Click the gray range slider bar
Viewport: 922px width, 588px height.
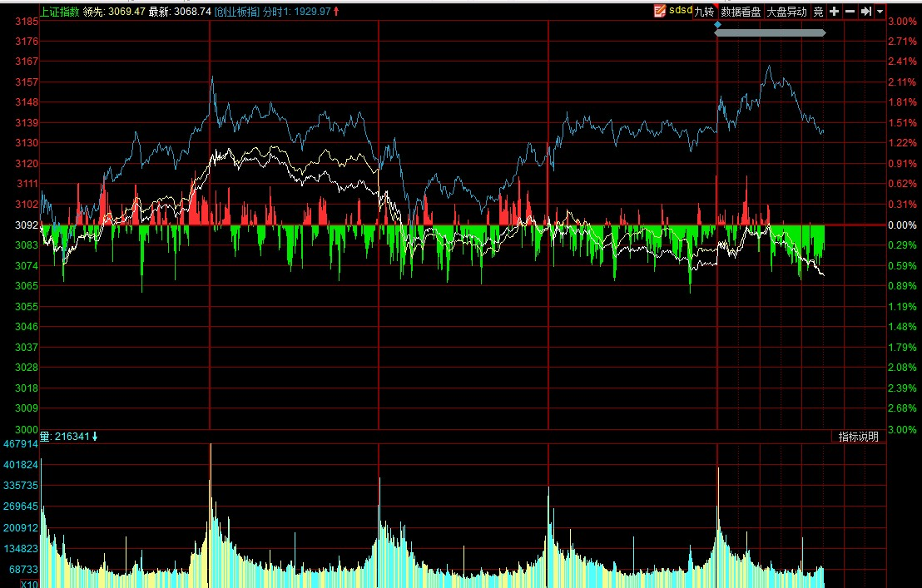pos(770,33)
